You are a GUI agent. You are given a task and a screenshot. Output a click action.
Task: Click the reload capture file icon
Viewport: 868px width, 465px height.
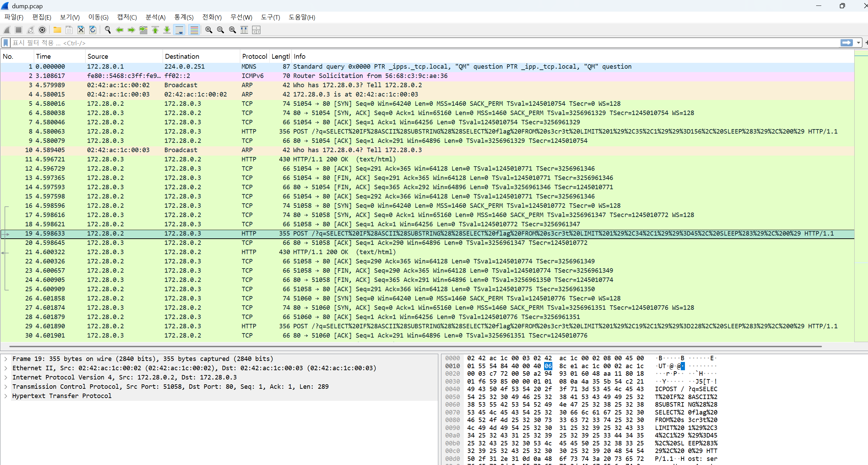point(93,30)
